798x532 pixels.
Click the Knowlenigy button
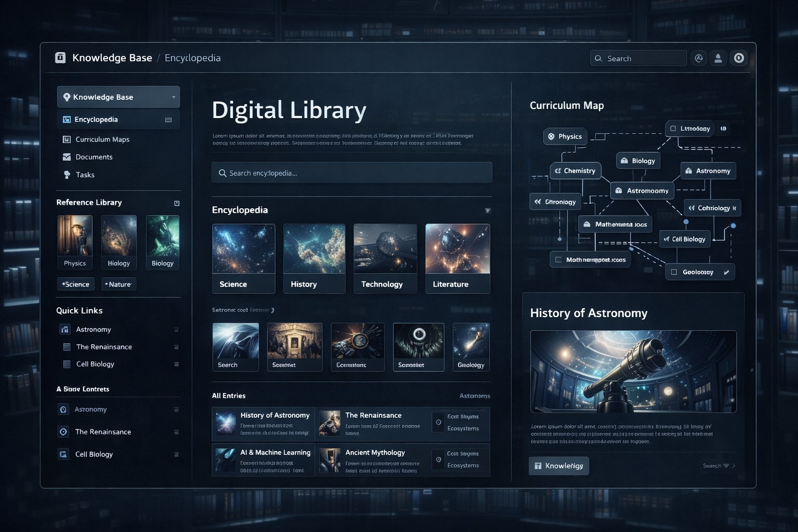click(559, 466)
